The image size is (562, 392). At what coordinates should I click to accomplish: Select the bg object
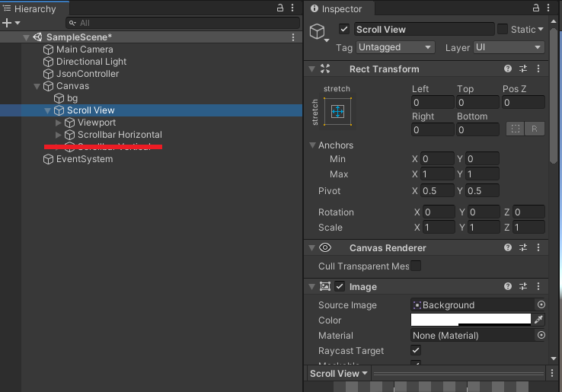(72, 98)
